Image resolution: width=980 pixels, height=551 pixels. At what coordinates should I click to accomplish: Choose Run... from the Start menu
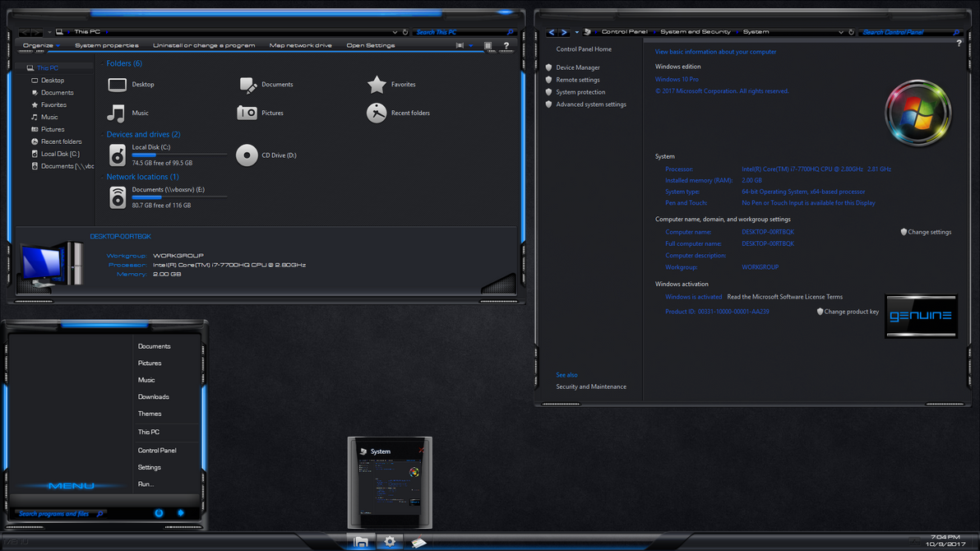(146, 484)
